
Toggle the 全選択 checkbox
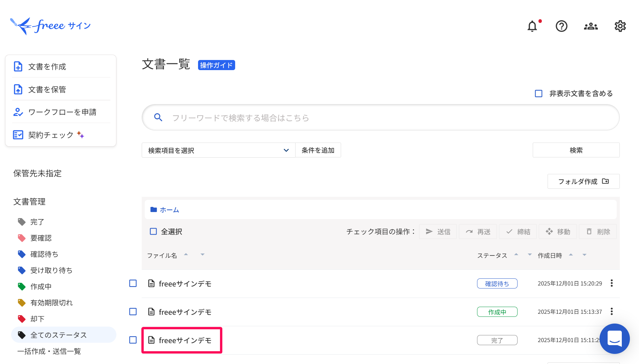pyautogui.click(x=153, y=232)
